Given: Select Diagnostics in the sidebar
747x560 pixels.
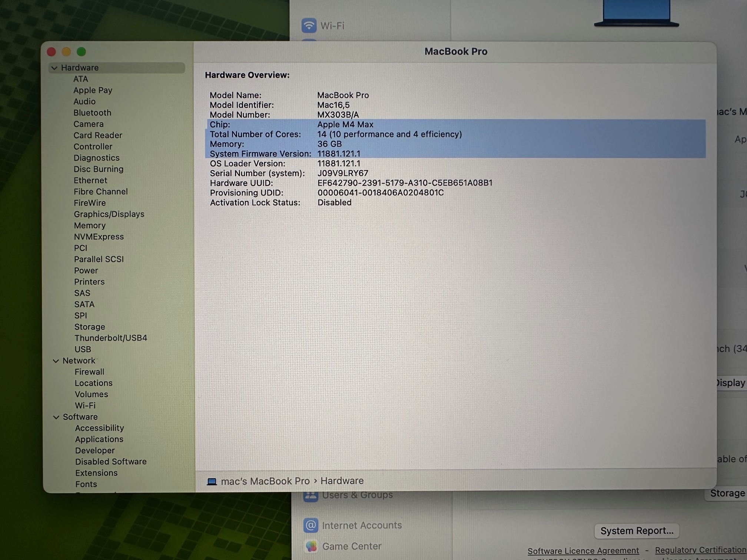Looking at the screenshot, I should (x=97, y=158).
